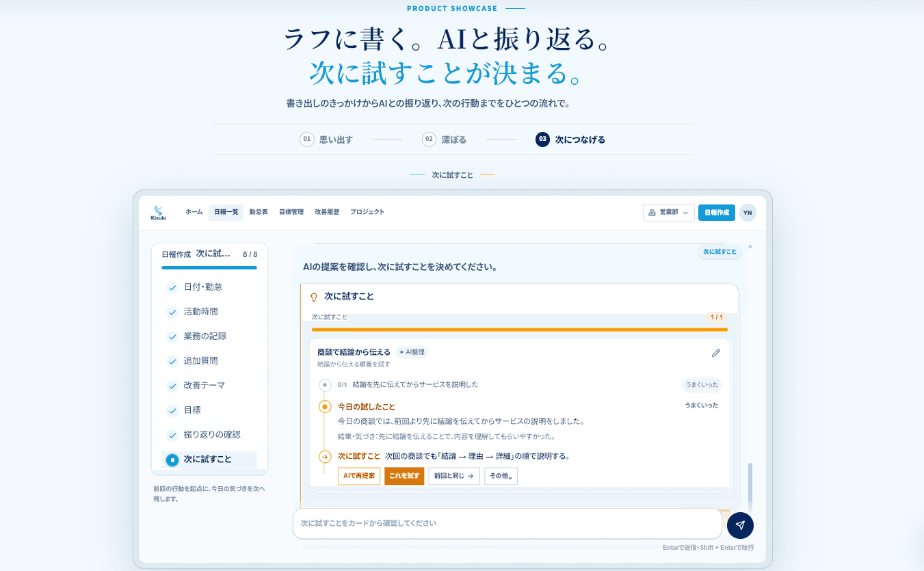Click the checkmark icon beside 業務の記録

coord(172,336)
